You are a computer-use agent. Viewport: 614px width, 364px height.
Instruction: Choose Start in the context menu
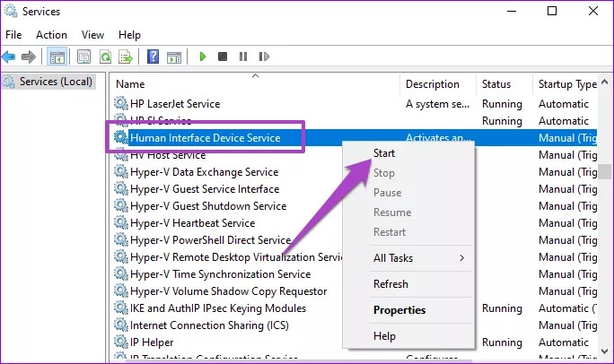(x=408, y=153)
